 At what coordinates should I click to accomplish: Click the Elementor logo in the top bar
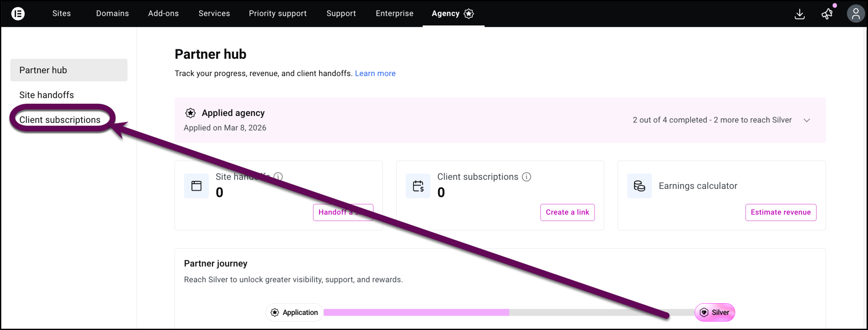18,14
